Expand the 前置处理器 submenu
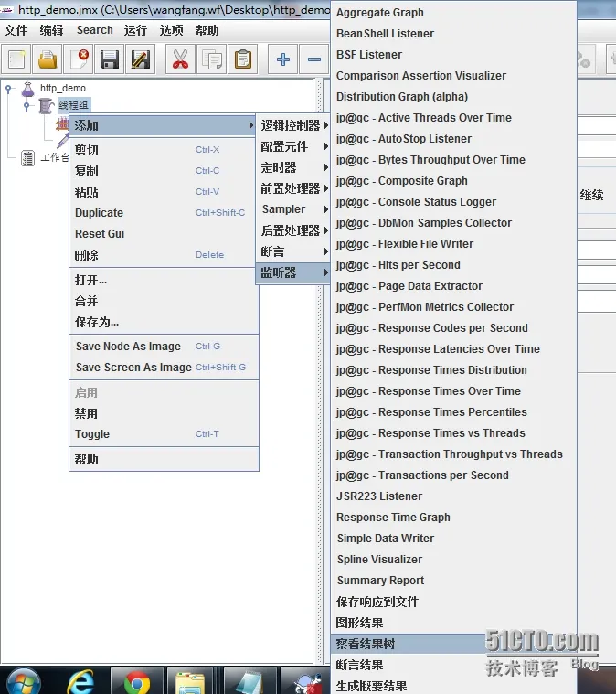The width and height of the screenshot is (616, 694). (293, 188)
